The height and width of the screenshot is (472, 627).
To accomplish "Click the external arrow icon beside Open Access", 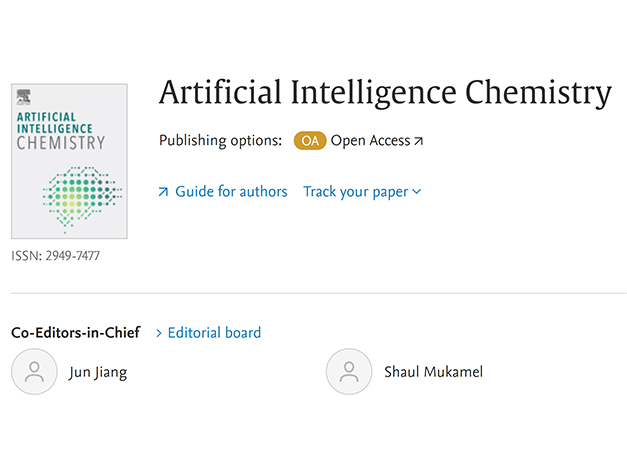I will (x=418, y=141).
